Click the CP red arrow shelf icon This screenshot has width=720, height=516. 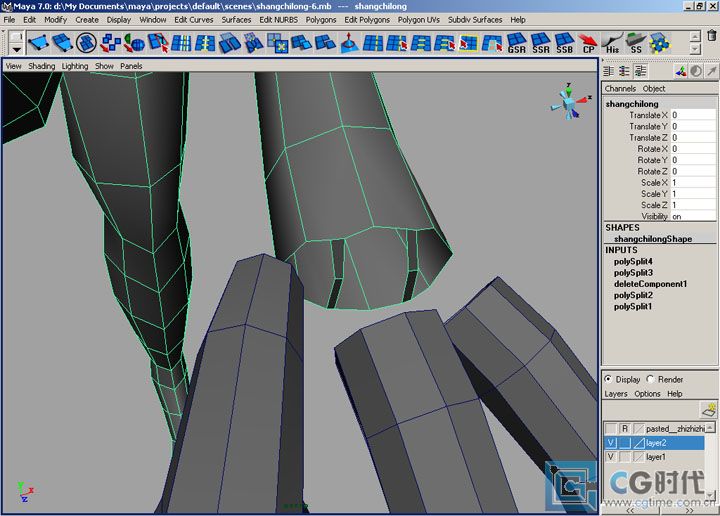click(588, 43)
